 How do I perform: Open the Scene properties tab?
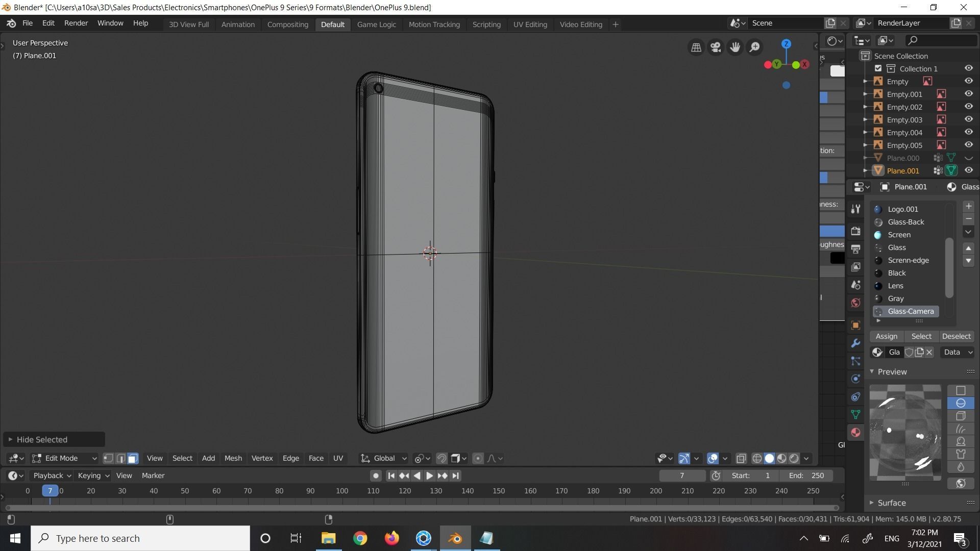[856, 285]
